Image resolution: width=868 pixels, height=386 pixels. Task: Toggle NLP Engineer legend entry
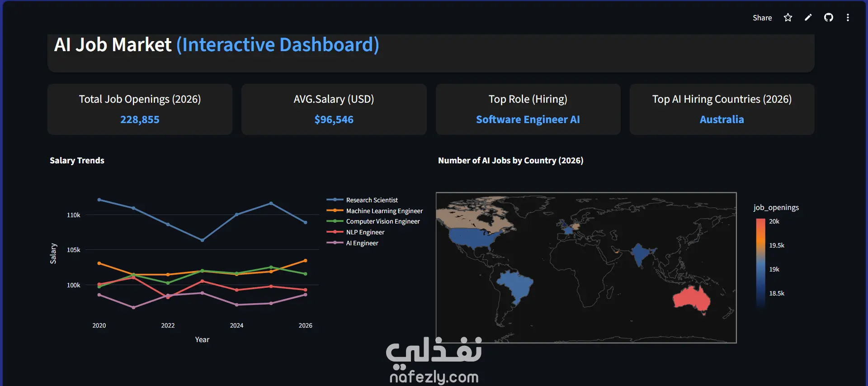[355, 232]
